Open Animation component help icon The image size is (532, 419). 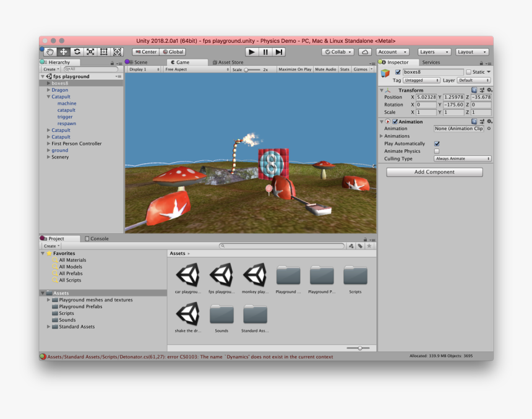click(474, 121)
